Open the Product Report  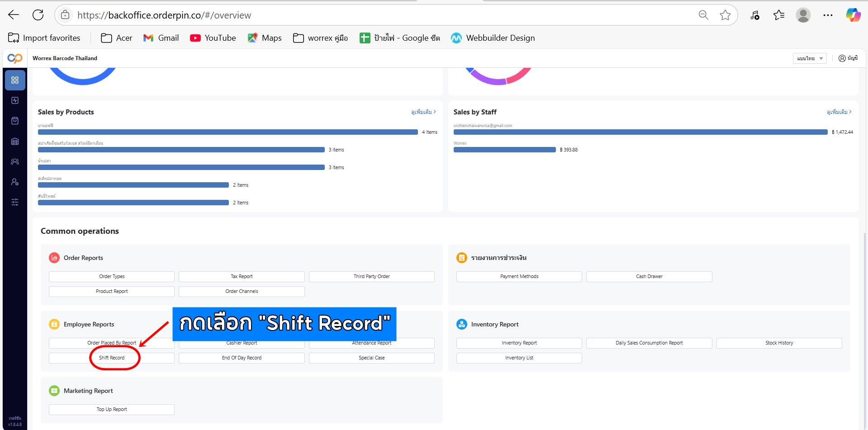point(112,291)
